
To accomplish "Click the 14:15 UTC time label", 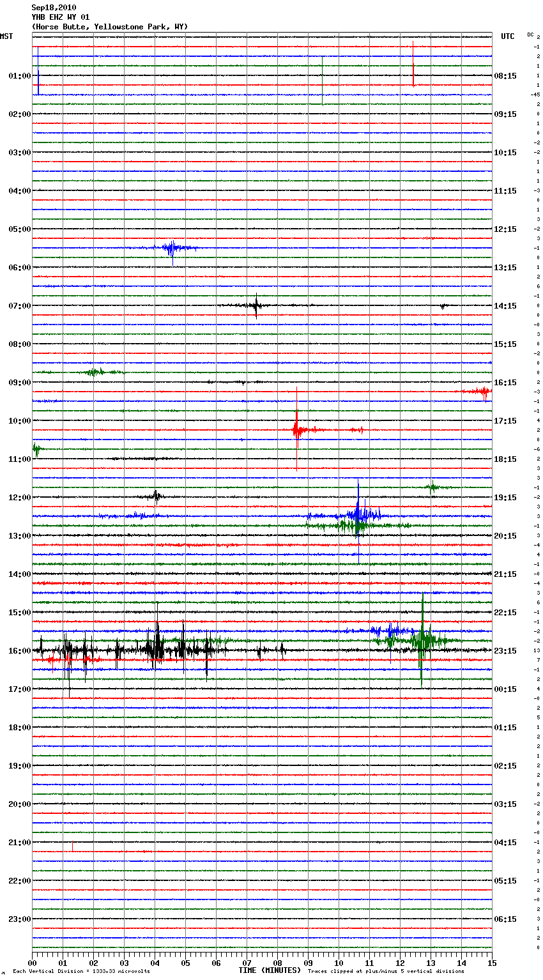I will pyautogui.click(x=505, y=306).
